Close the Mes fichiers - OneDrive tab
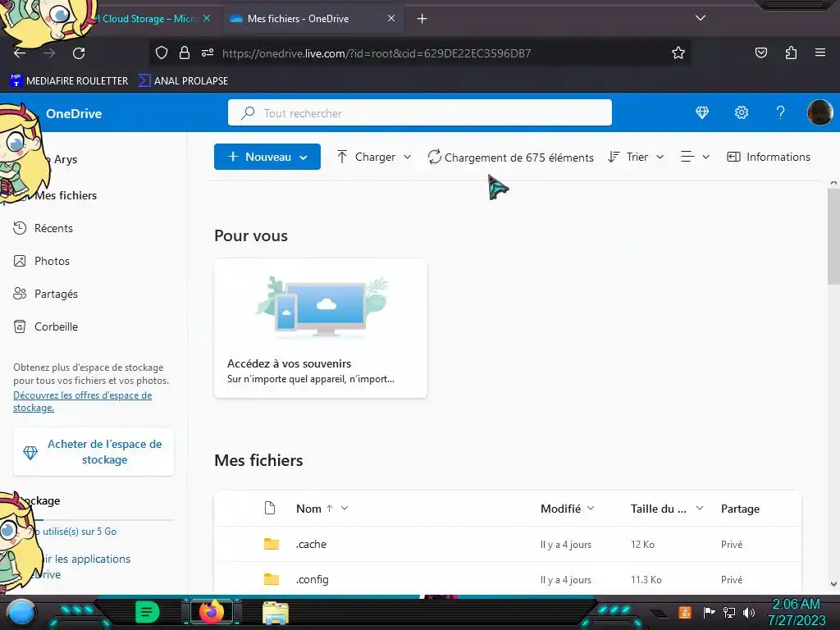This screenshot has width=840, height=630. [x=391, y=18]
